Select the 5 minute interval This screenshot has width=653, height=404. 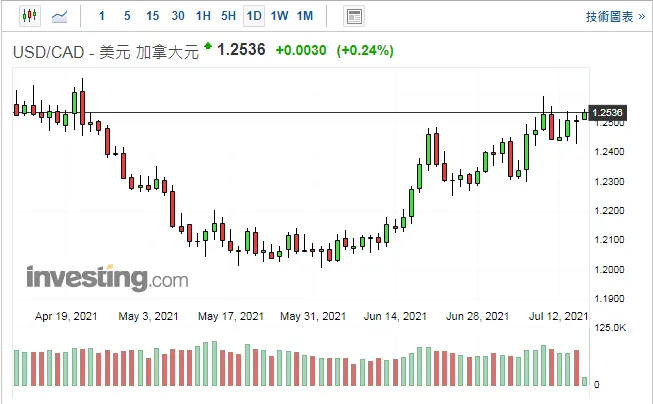tap(127, 16)
